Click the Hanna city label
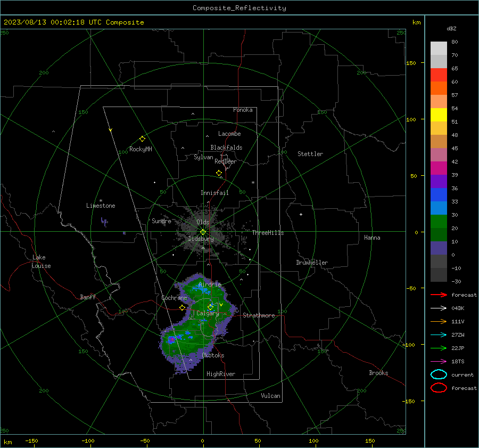479x448 pixels. point(372,238)
